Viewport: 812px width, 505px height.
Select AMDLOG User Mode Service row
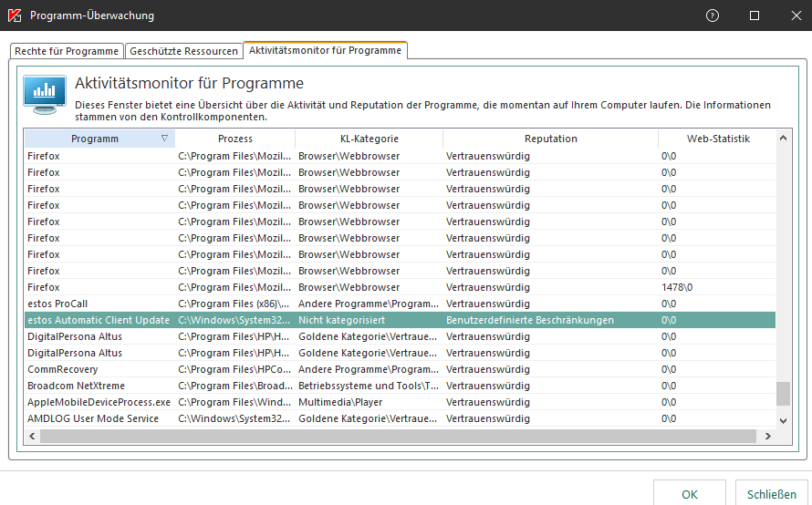pyautogui.click(x=400, y=418)
